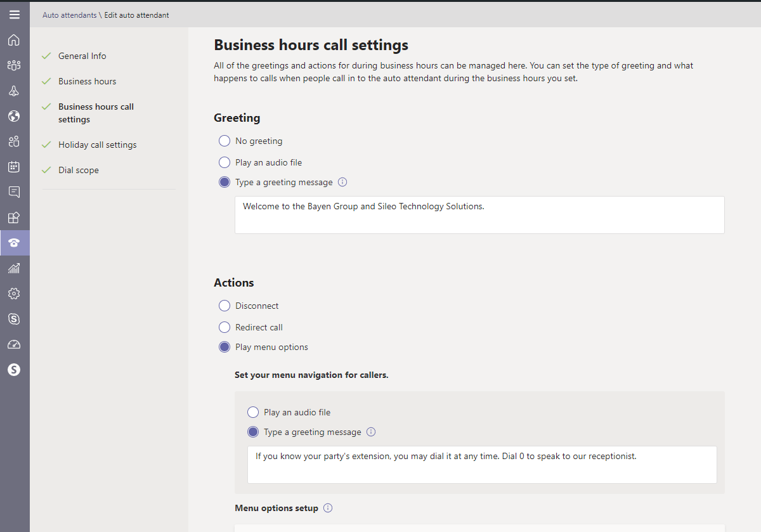The width and height of the screenshot is (761, 532).
Task: Open the Teams apps icon
Action: pos(14,217)
